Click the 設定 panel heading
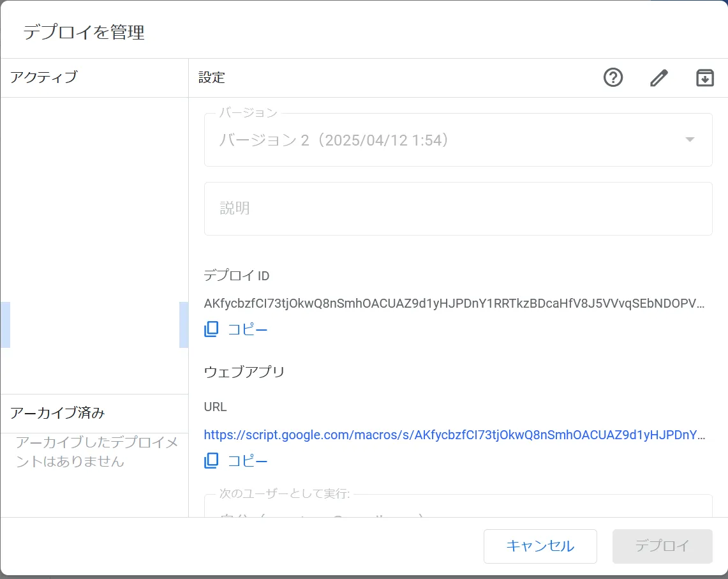This screenshot has width=728, height=579. 212,78
